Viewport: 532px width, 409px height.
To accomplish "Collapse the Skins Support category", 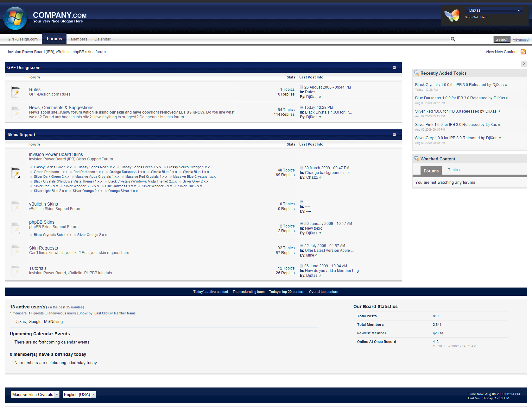I will coord(394,135).
